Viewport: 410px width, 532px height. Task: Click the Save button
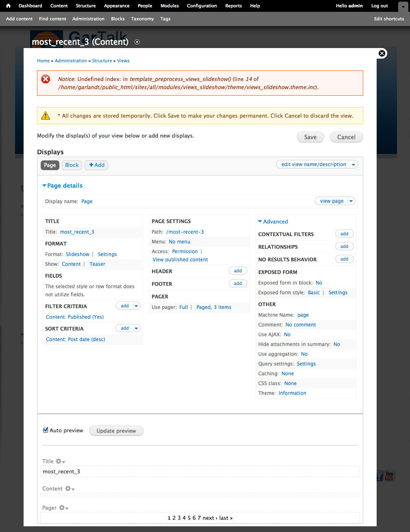tap(310, 137)
